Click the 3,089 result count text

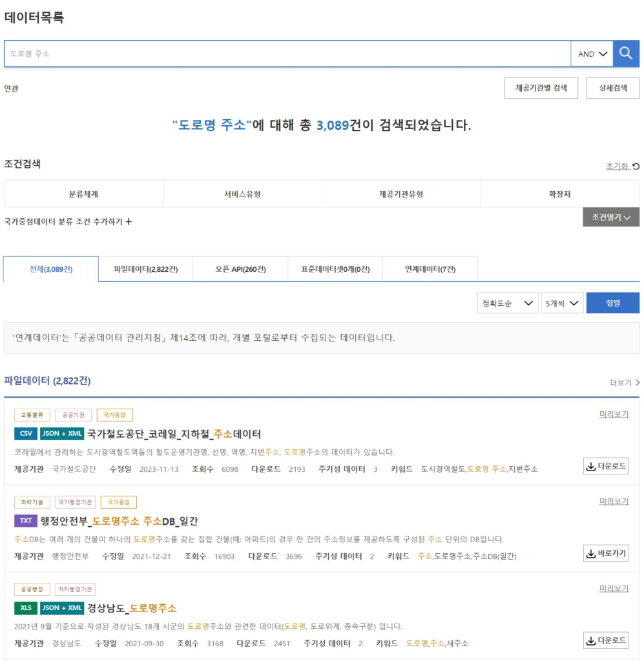tap(333, 125)
